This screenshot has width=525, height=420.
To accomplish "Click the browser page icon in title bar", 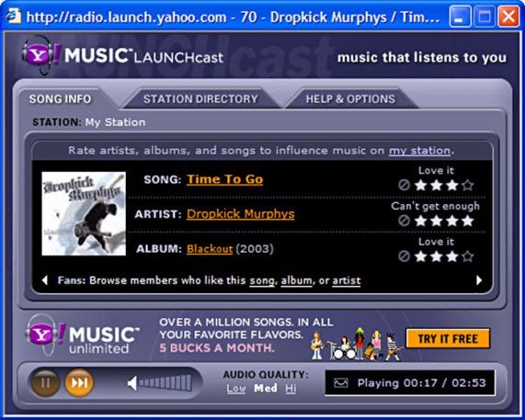I will (x=14, y=16).
